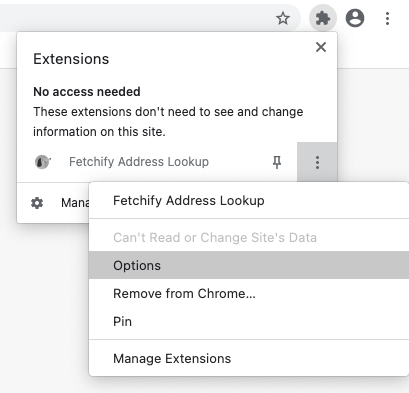Viewport: 409px width, 393px height.
Task: Bookmark this page with the star icon
Action: point(283,18)
